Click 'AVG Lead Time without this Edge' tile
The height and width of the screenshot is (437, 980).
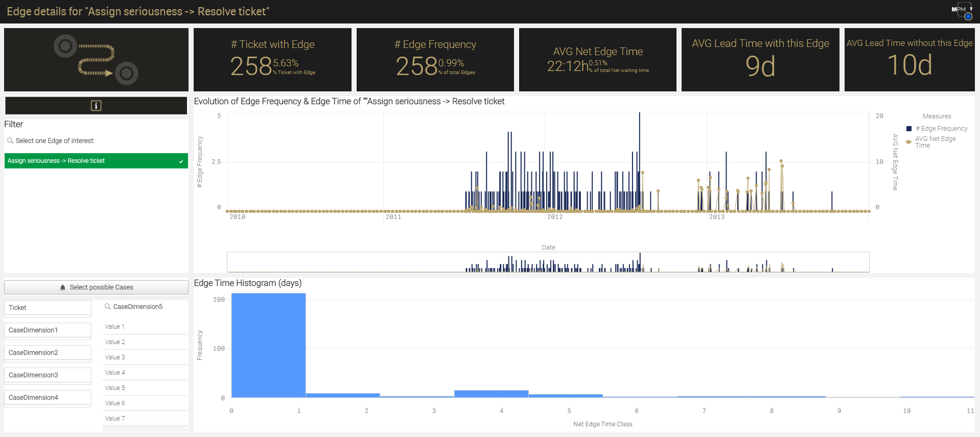click(x=909, y=60)
